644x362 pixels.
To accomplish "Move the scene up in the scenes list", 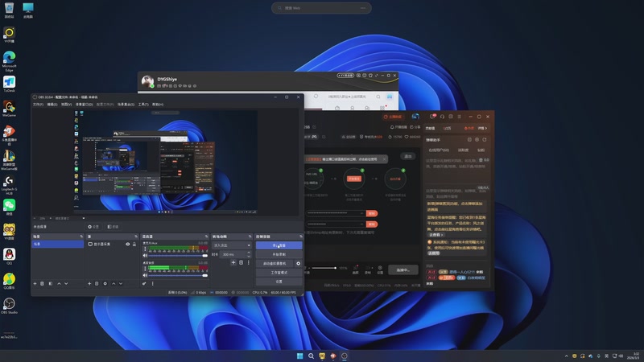I will pos(59,284).
